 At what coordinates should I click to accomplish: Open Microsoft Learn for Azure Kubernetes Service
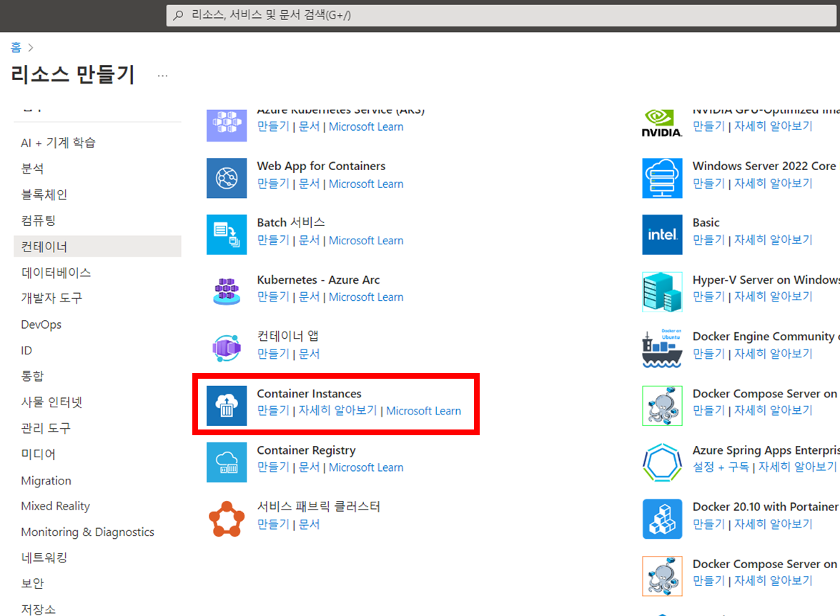[x=366, y=127]
